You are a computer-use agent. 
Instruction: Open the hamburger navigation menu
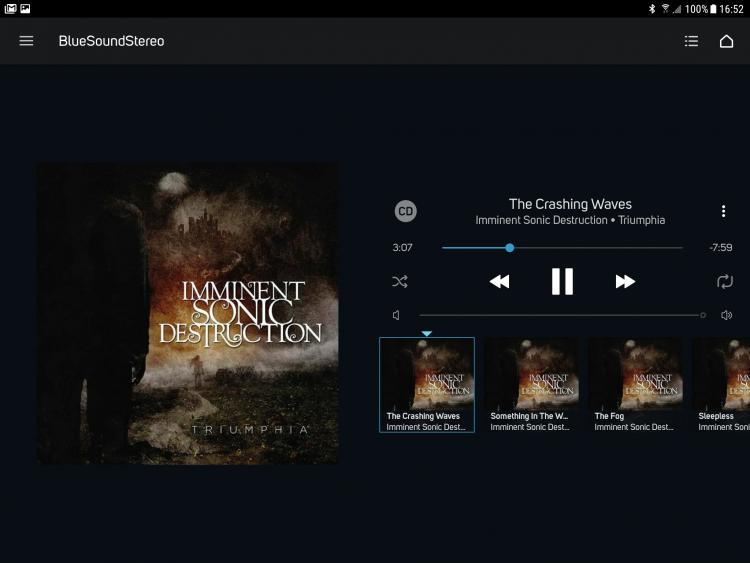coord(26,41)
